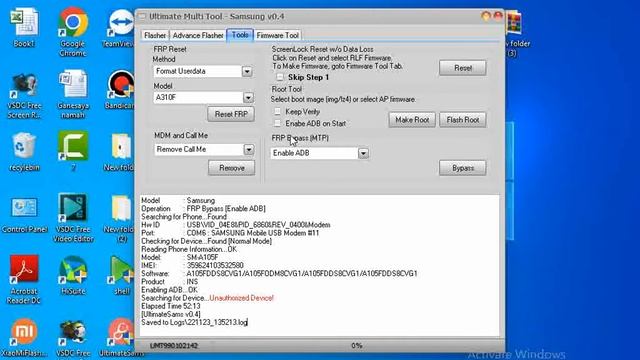The width and height of the screenshot is (640, 360).
Task: Click the 'Saved to Logs' line in log
Action: (194, 322)
